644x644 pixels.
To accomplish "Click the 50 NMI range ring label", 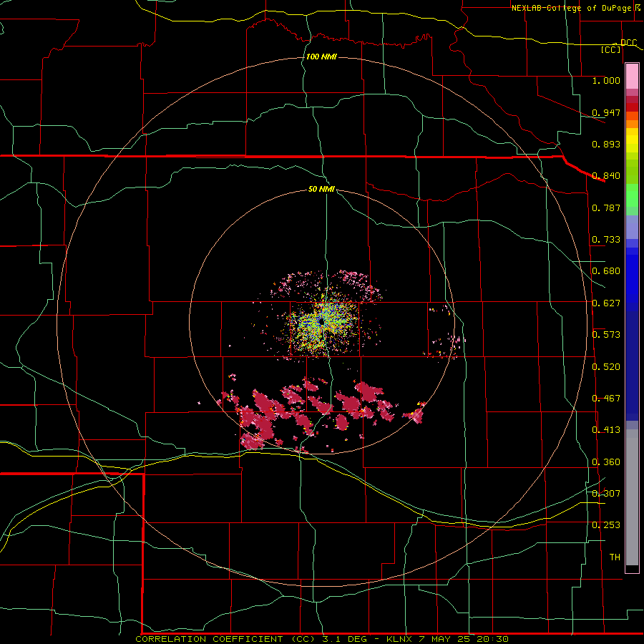I will tap(321, 189).
